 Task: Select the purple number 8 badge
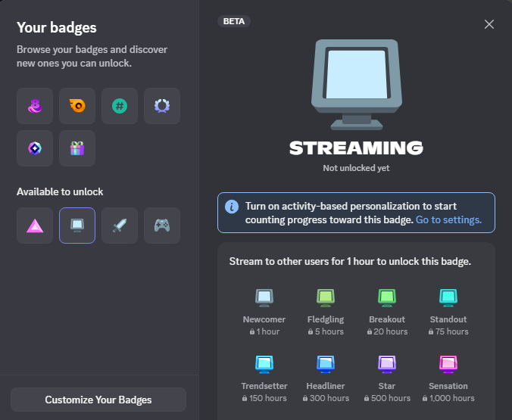(x=35, y=106)
